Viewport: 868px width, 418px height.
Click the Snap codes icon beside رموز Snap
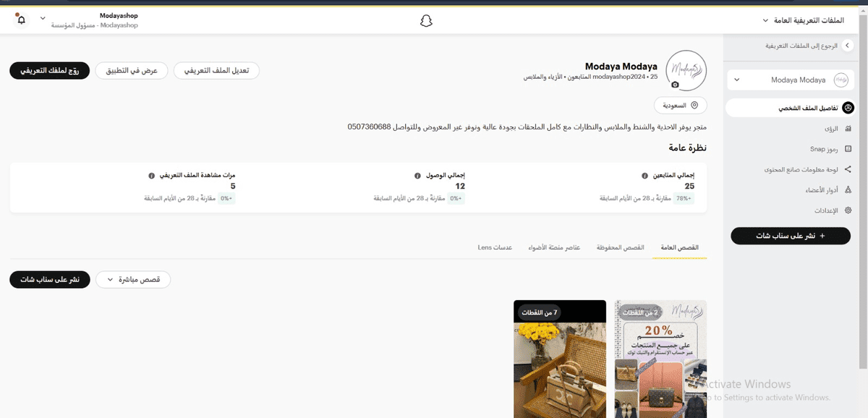pyautogui.click(x=848, y=149)
